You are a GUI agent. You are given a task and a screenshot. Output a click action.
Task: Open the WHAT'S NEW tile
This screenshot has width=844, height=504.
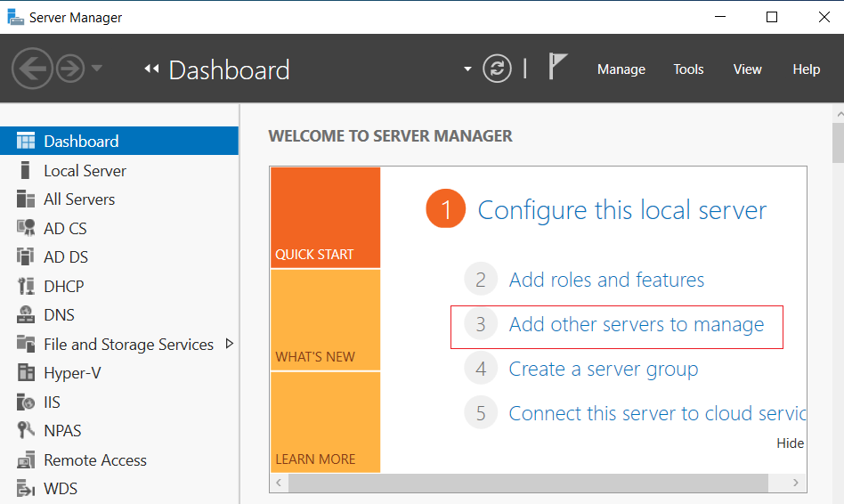(326, 320)
